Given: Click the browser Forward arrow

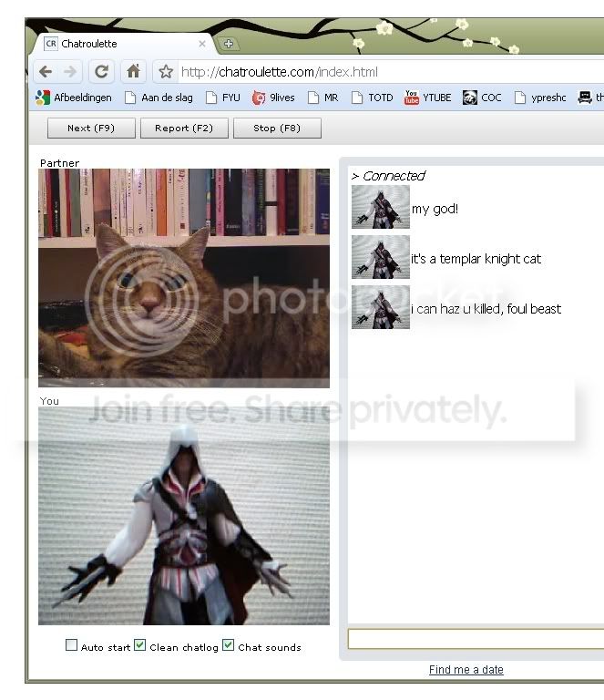Looking at the screenshot, I should [x=69, y=71].
